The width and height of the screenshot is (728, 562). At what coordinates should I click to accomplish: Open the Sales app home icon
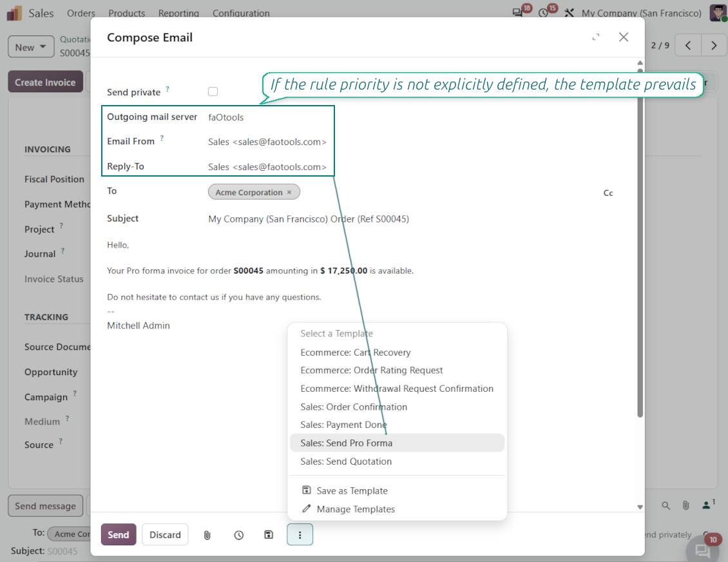coord(14,13)
